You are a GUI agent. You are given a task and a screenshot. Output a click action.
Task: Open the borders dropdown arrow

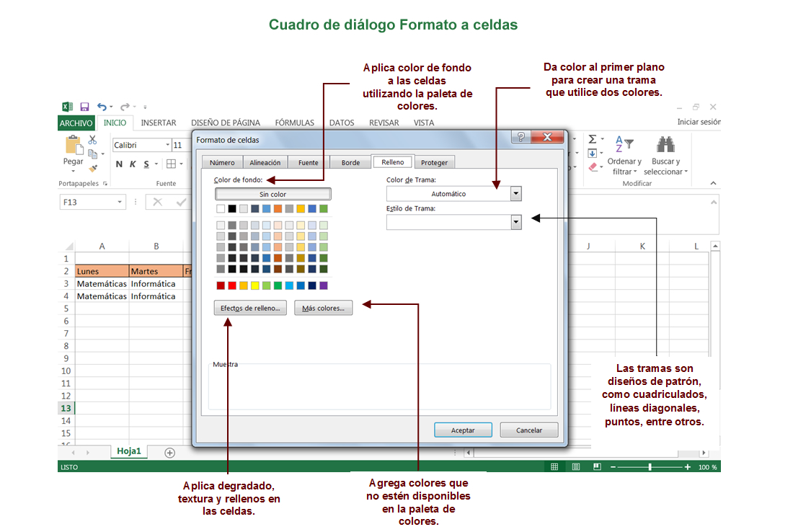click(181, 164)
